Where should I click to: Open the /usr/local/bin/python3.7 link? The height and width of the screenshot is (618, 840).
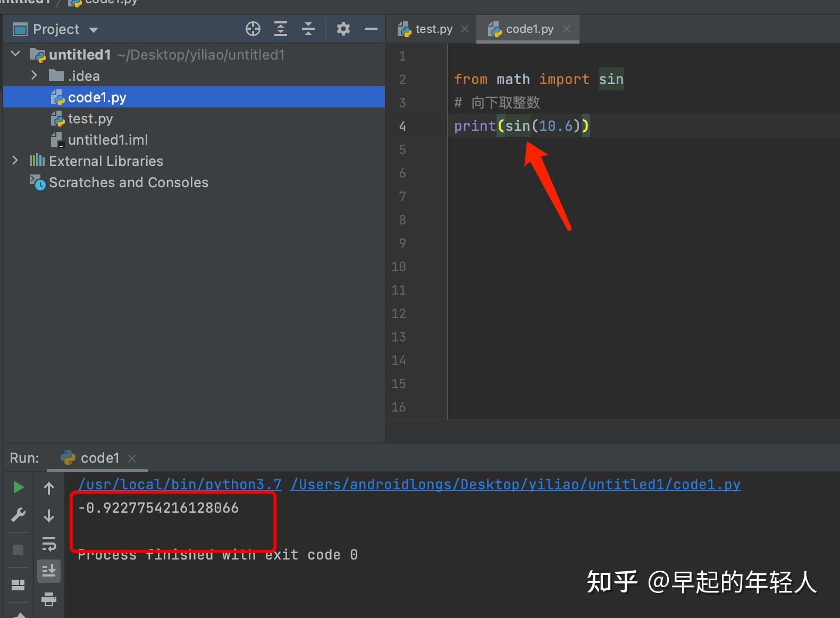pos(180,485)
